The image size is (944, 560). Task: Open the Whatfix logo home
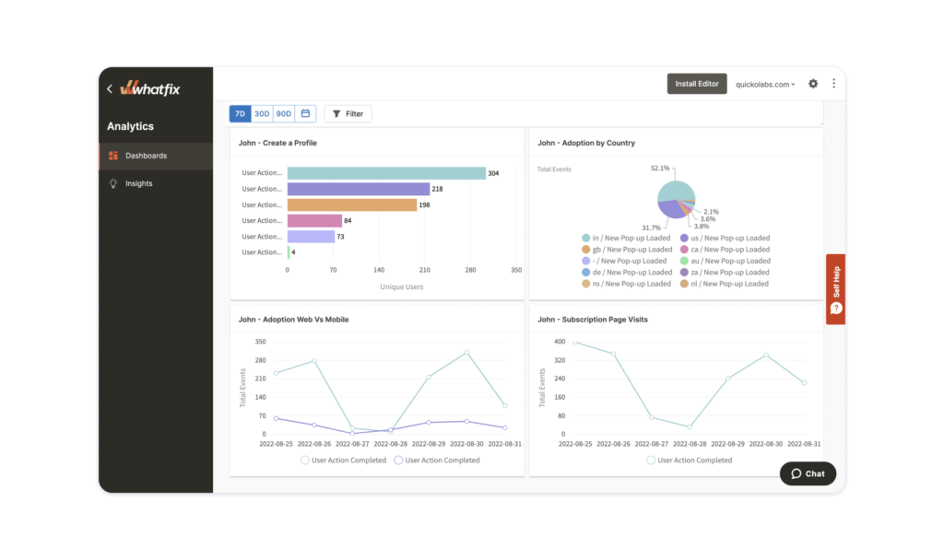(x=150, y=88)
